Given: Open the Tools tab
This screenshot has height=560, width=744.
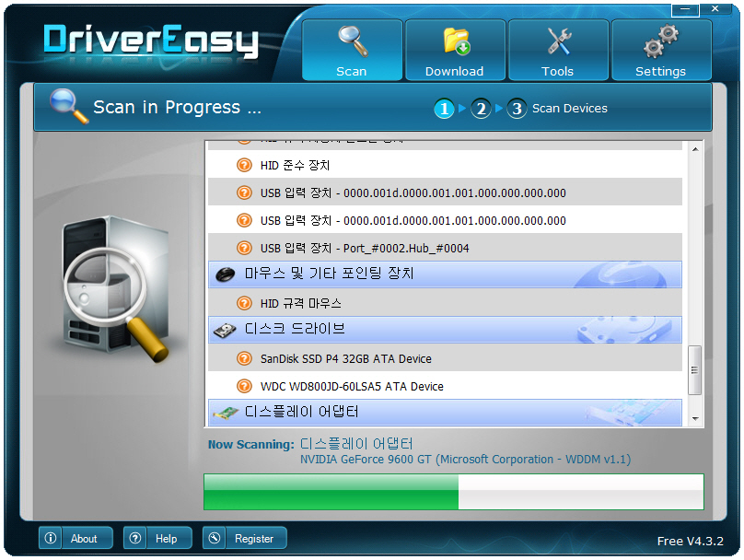Looking at the screenshot, I should (558, 50).
